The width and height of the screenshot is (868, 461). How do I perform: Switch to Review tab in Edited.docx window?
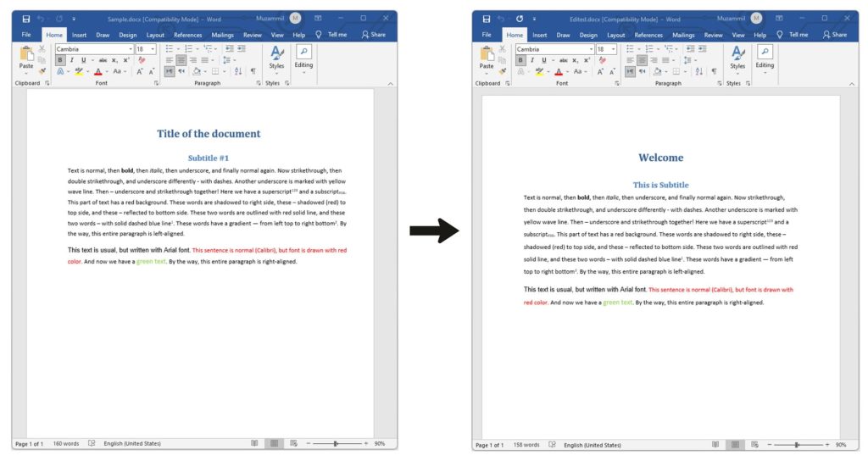(x=713, y=35)
